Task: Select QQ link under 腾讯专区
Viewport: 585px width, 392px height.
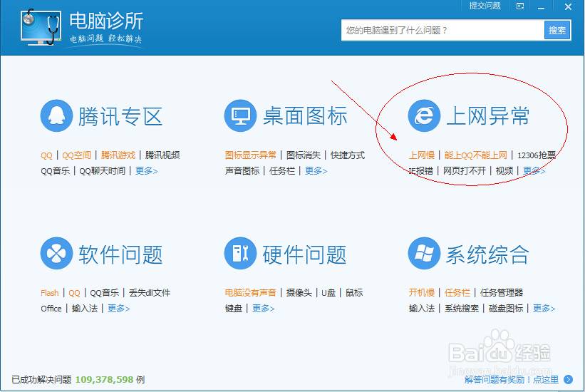Action: pyautogui.click(x=46, y=155)
